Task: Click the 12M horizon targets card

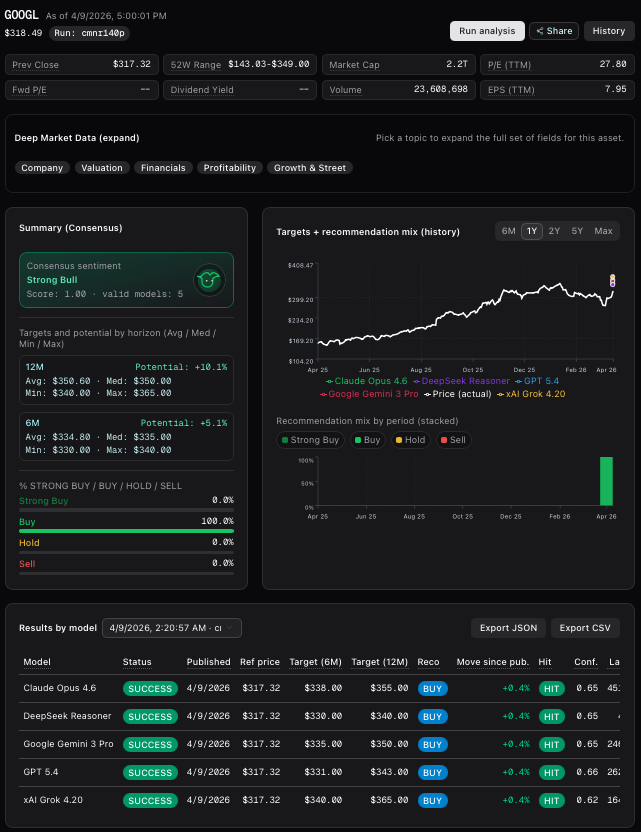Action: point(126,380)
